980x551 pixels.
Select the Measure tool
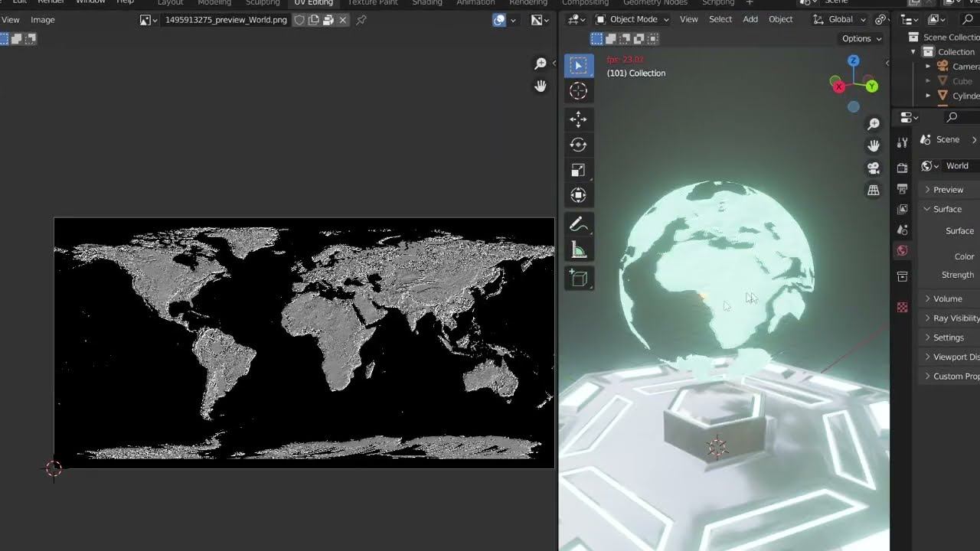[x=578, y=249]
